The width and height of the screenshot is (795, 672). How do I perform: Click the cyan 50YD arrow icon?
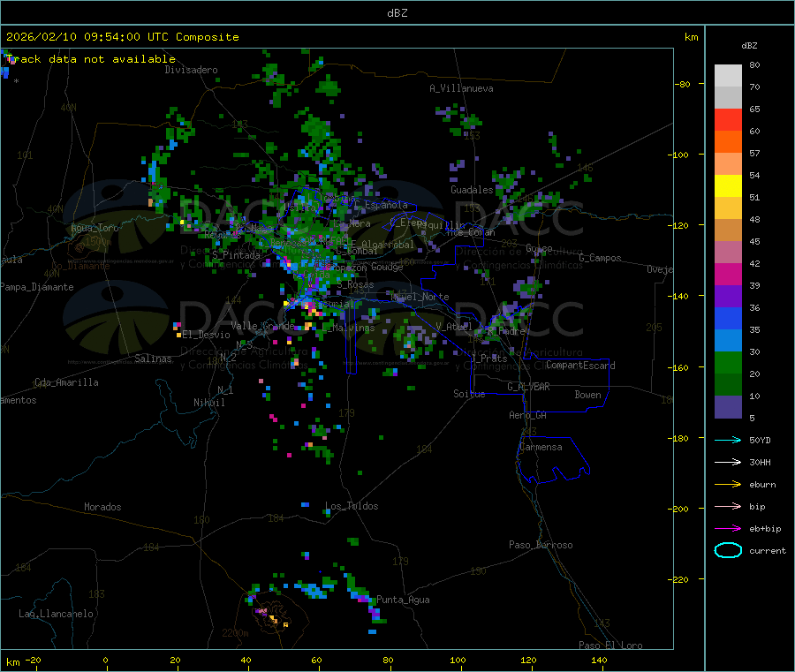(x=728, y=440)
